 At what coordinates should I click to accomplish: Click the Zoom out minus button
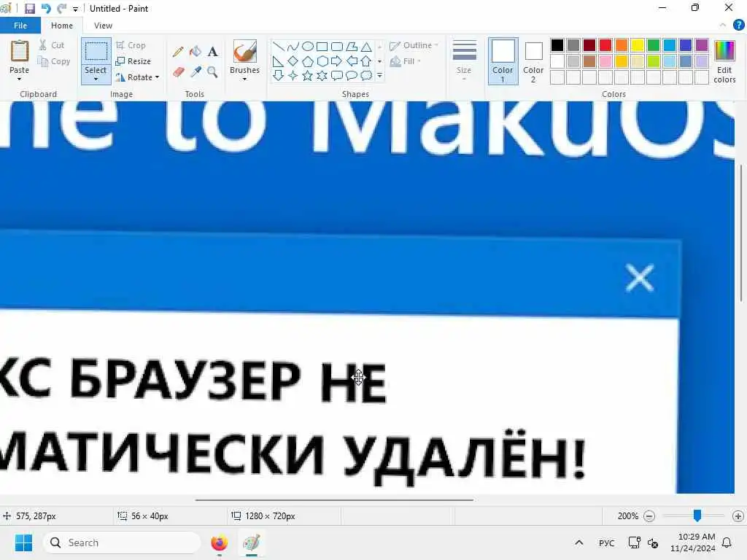tap(649, 516)
